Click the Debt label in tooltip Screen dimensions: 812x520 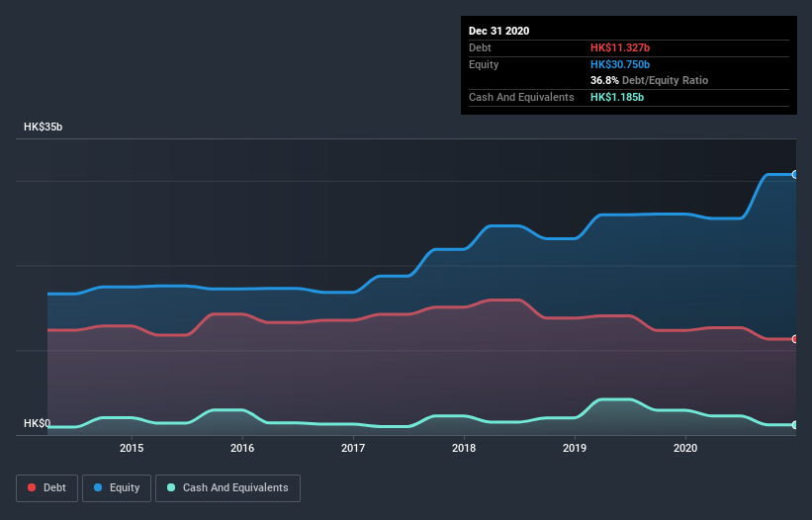click(480, 47)
